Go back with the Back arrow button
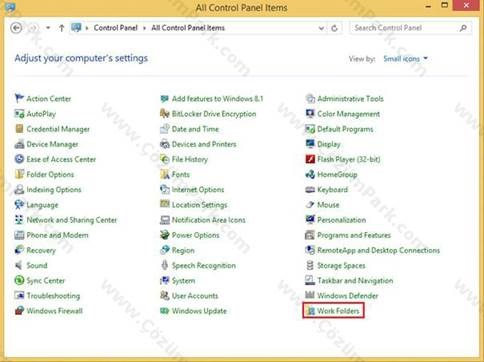484x362 pixels. tap(16, 28)
